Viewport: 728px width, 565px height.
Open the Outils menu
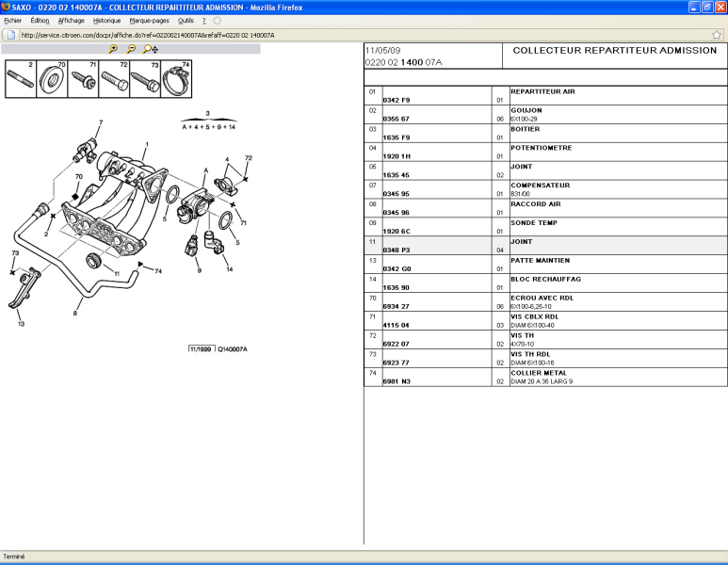[x=186, y=21]
